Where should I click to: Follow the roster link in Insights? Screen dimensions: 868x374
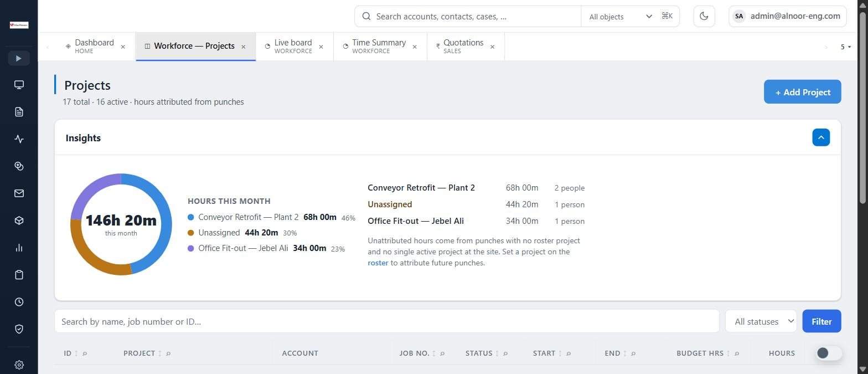coord(378,263)
